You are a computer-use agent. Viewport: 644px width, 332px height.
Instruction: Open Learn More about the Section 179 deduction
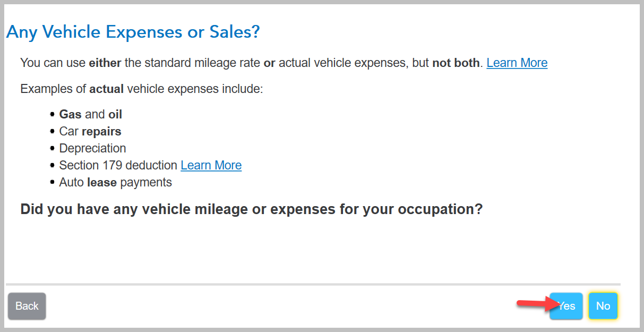tap(211, 165)
